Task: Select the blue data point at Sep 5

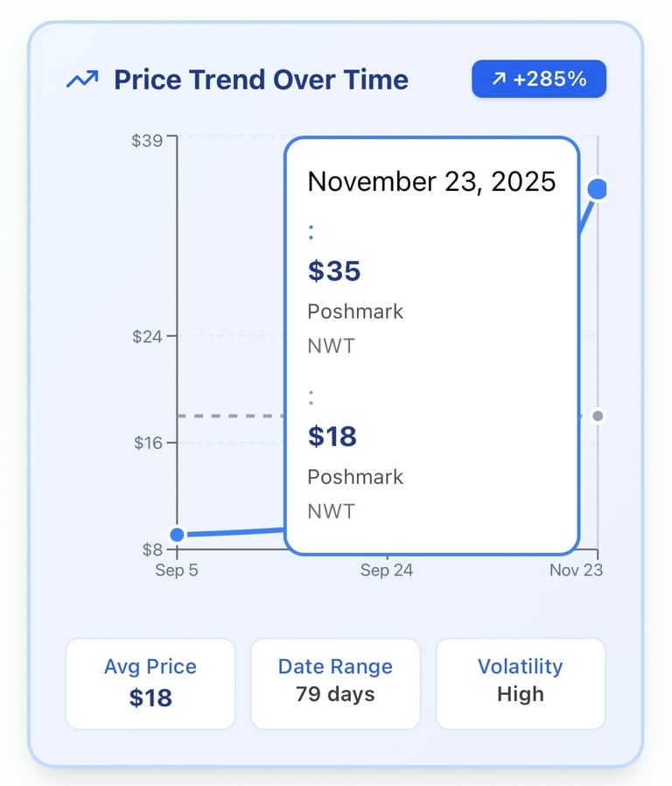Action: 177,534
